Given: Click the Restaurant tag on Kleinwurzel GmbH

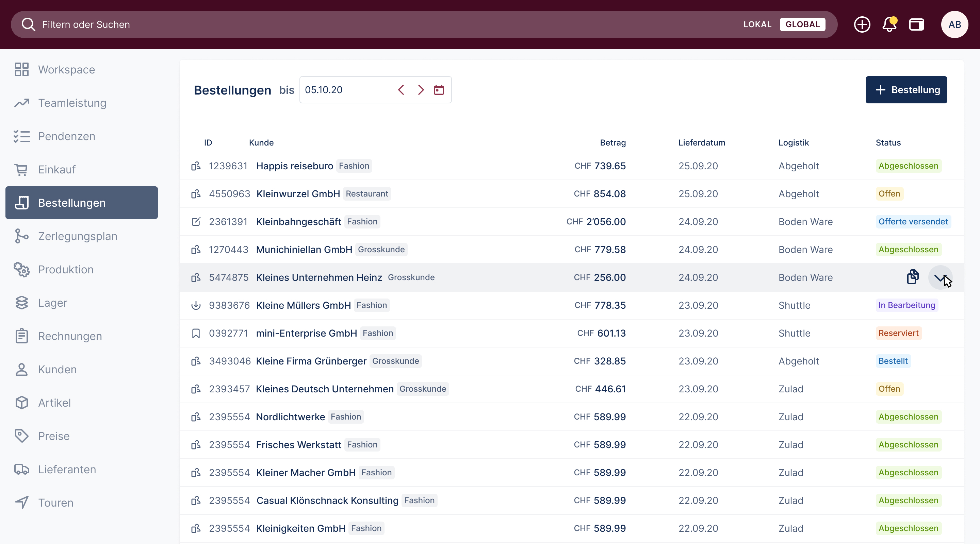Looking at the screenshot, I should (x=367, y=194).
